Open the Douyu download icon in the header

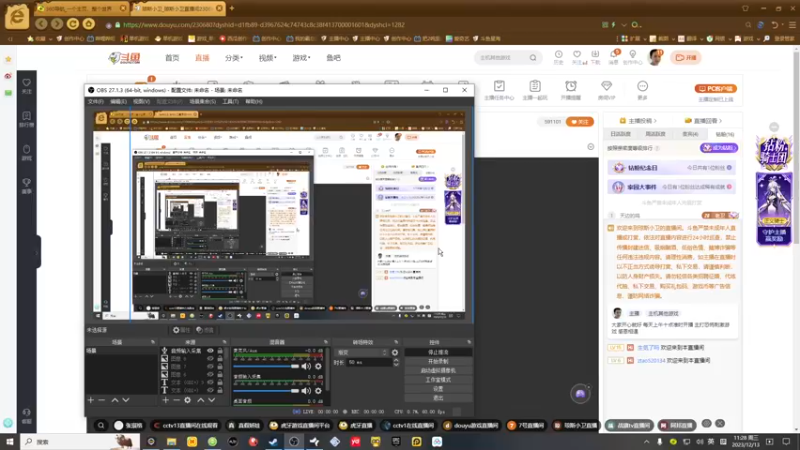[595, 57]
